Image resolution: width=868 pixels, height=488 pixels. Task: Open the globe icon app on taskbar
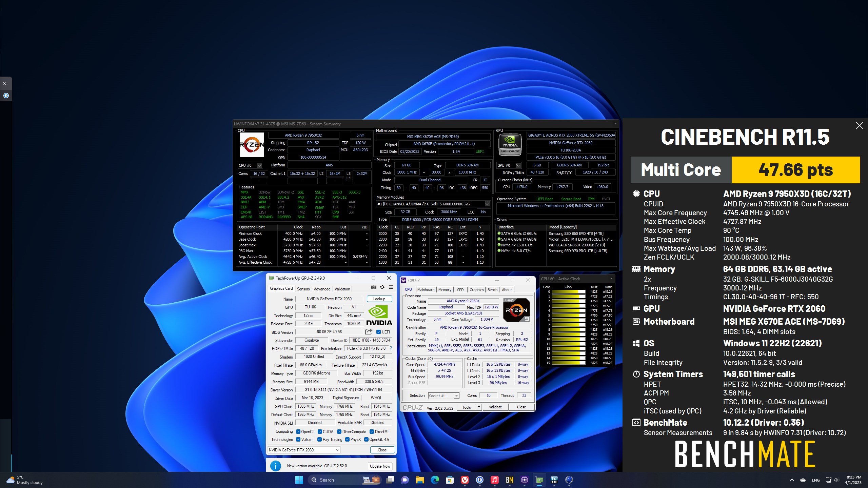click(x=569, y=480)
